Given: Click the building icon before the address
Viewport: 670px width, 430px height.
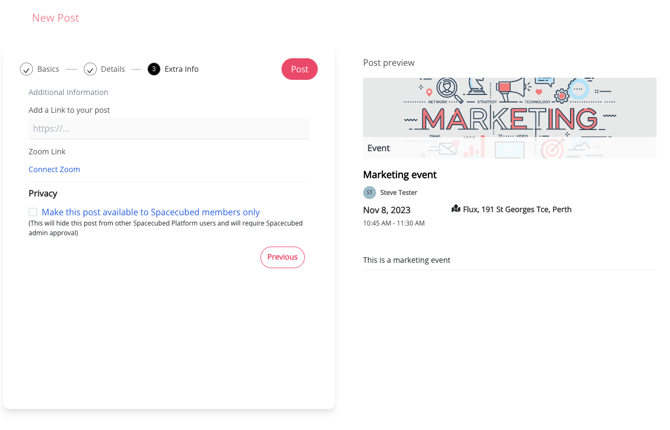Looking at the screenshot, I should click(456, 209).
